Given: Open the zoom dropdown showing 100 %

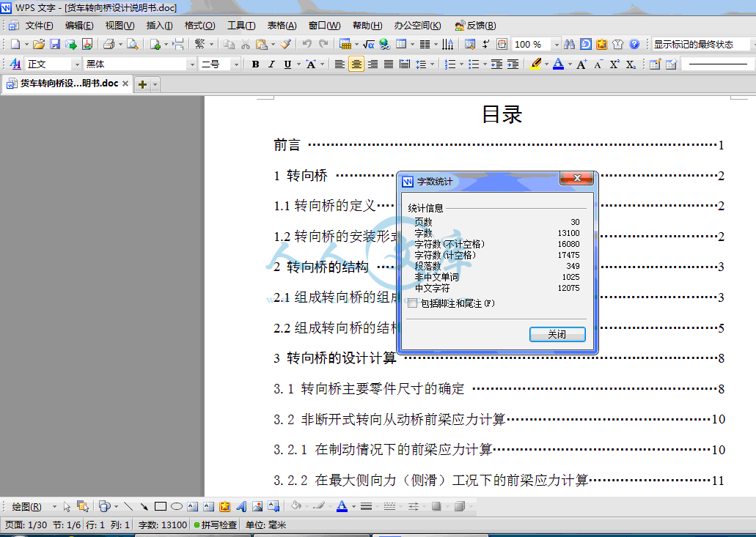Looking at the screenshot, I should tap(557, 44).
